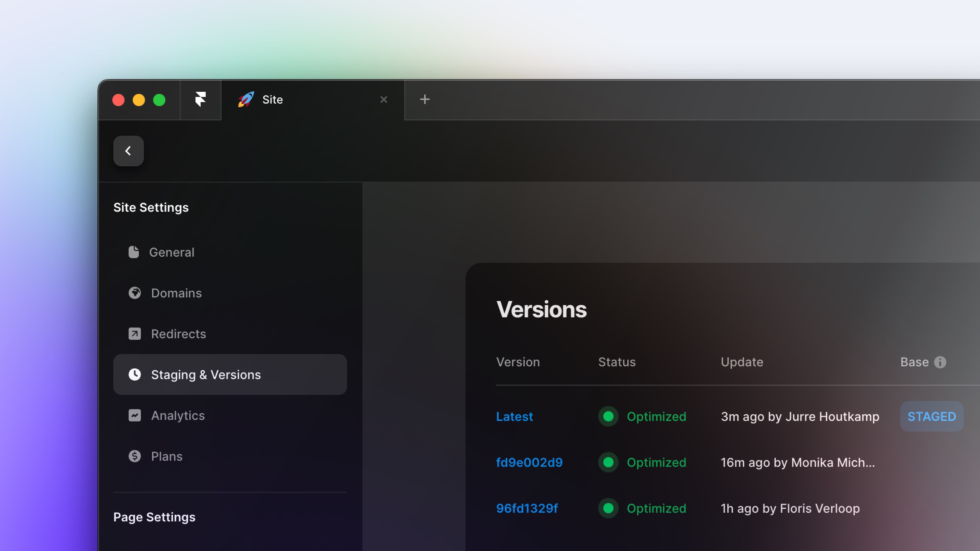The width and height of the screenshot is (980, 551).
Task: Open version fd9e002d9
Action: pos(529,462)
